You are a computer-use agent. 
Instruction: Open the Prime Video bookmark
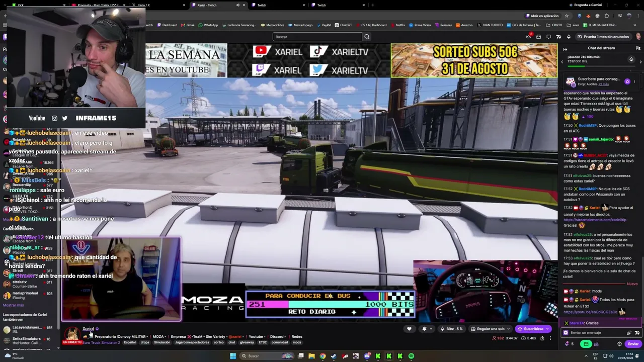420,25
